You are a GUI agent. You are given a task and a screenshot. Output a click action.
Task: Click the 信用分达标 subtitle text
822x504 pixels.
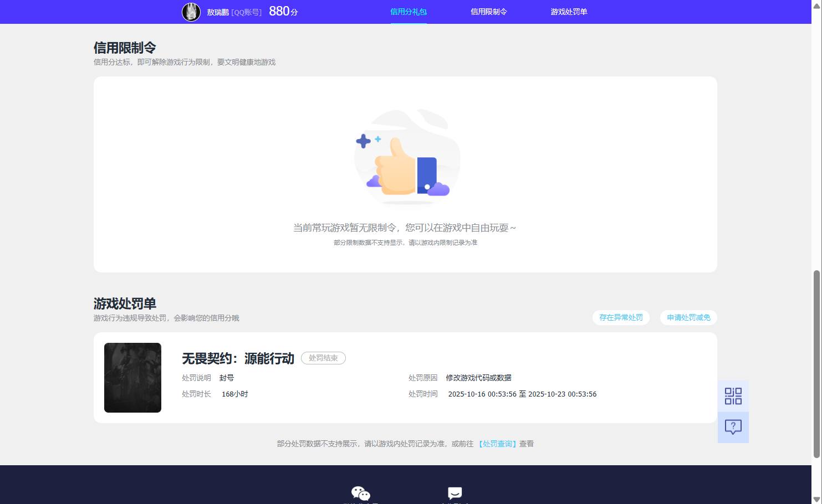[x=185, y=62]
